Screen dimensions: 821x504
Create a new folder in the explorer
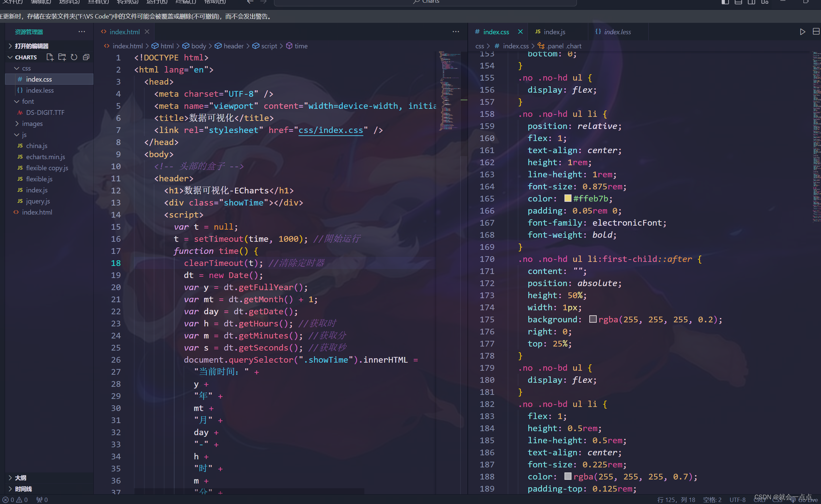[62, 57]
